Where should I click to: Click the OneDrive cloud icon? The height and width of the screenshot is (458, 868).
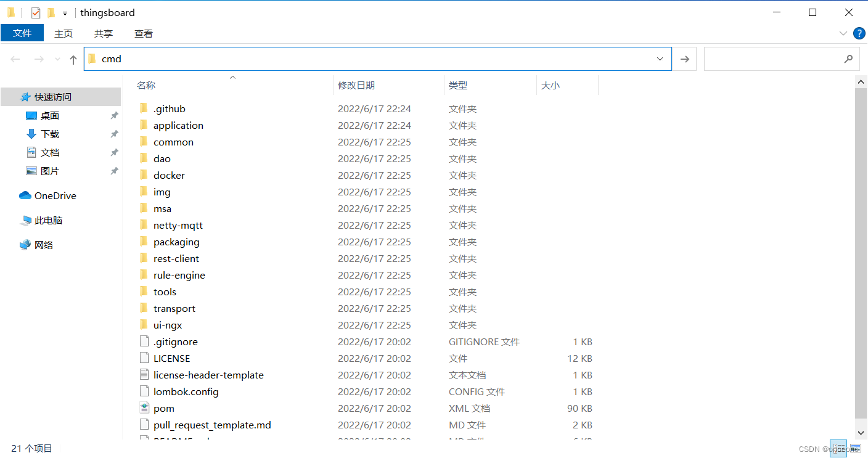pyautogui.click(x=25, y=195)
